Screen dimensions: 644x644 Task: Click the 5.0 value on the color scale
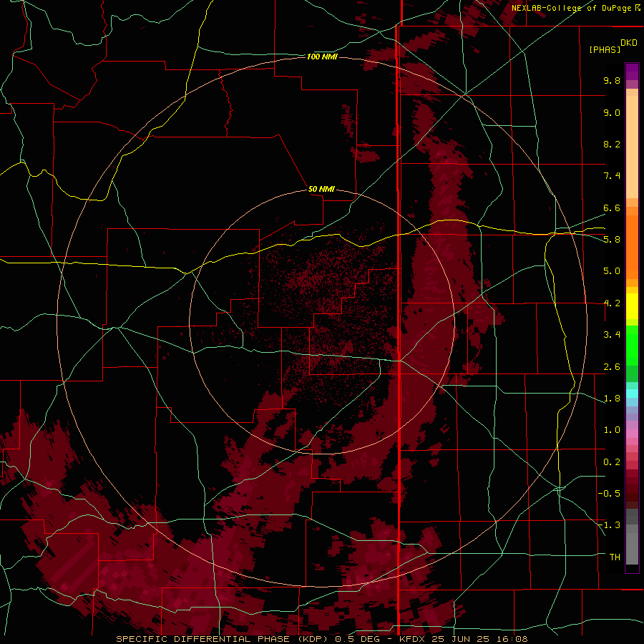pos(612,271)
